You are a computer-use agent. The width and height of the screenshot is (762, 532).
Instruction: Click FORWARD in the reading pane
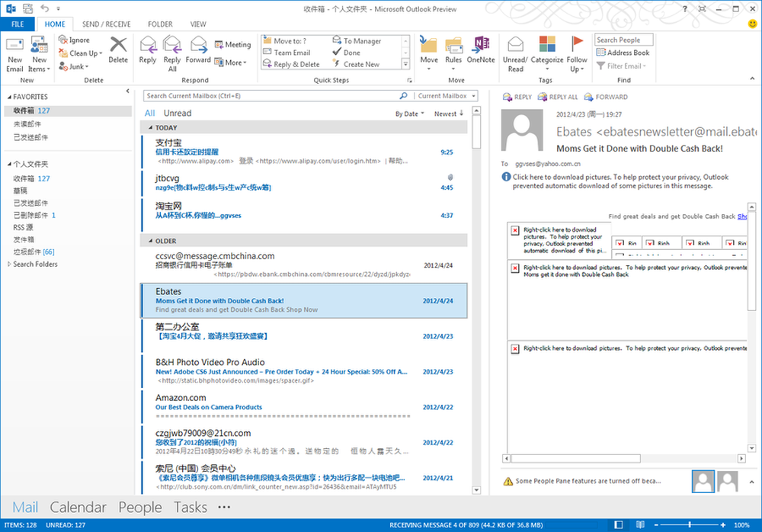click(x=606, y=97)
